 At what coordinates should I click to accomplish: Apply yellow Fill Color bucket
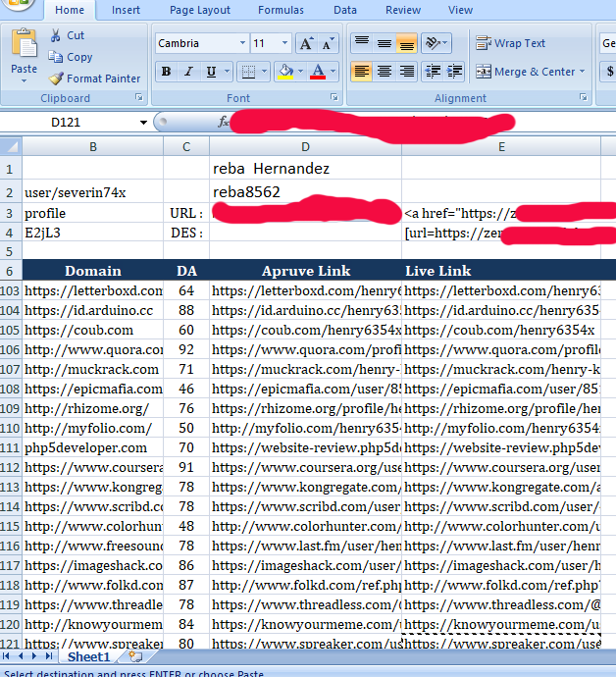[x=285, y=72]
